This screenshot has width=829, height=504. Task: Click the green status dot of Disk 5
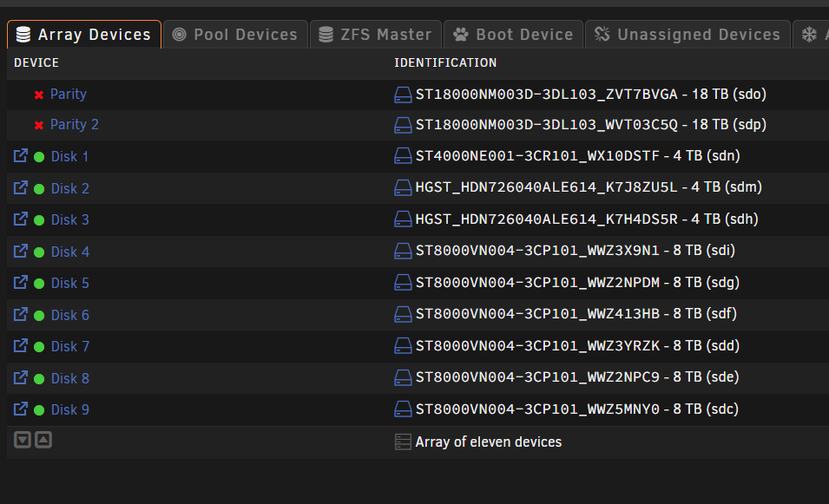click(39, 284)
